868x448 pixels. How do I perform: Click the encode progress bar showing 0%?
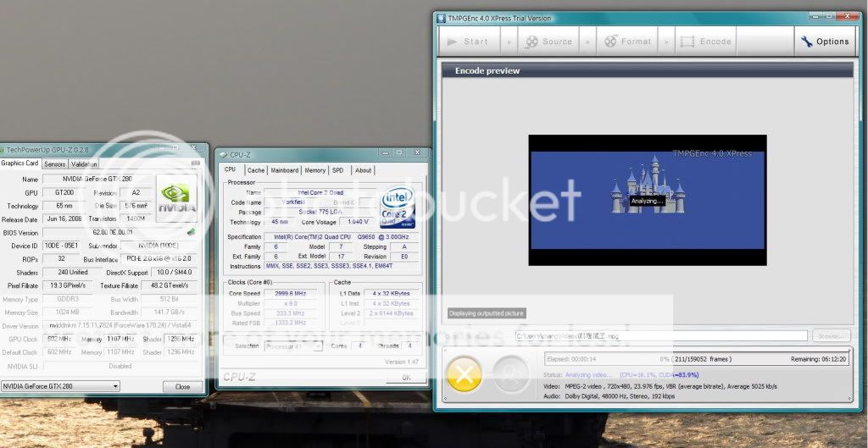coord(696,359)
